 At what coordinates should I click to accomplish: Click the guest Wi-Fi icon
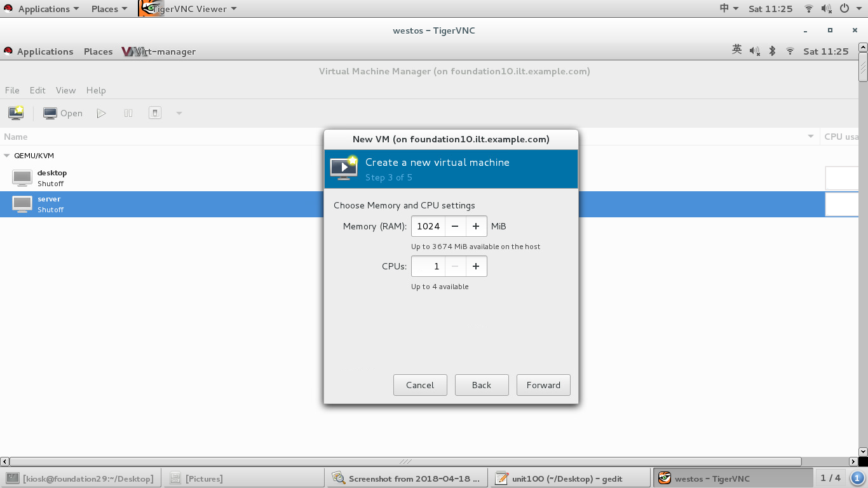[790, 51]
